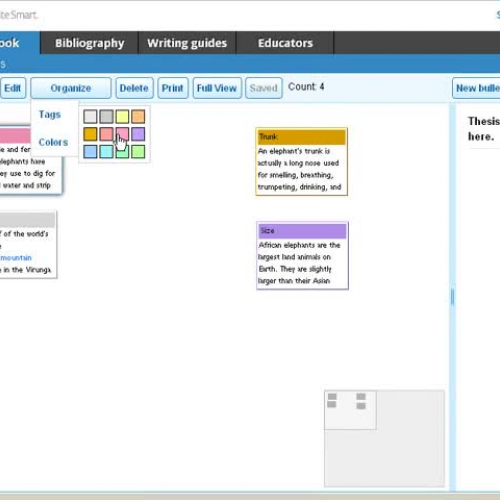Pick the yellow color swatch
The height and width of the screenshot is (500, 500).
[122, 117]
